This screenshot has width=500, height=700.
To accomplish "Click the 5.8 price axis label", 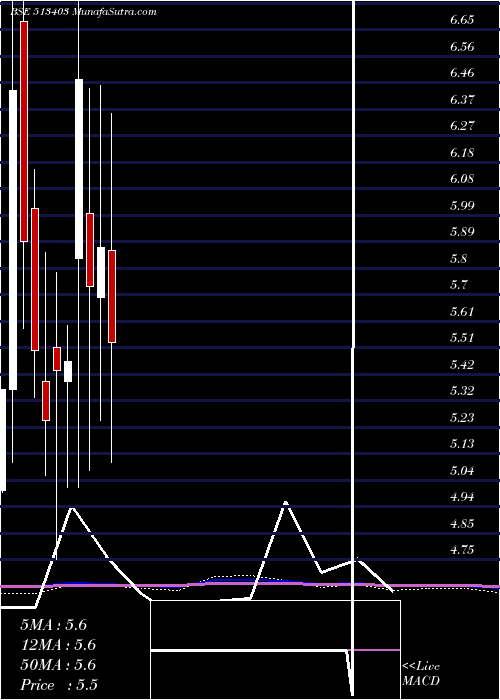I will pos(458,259).
